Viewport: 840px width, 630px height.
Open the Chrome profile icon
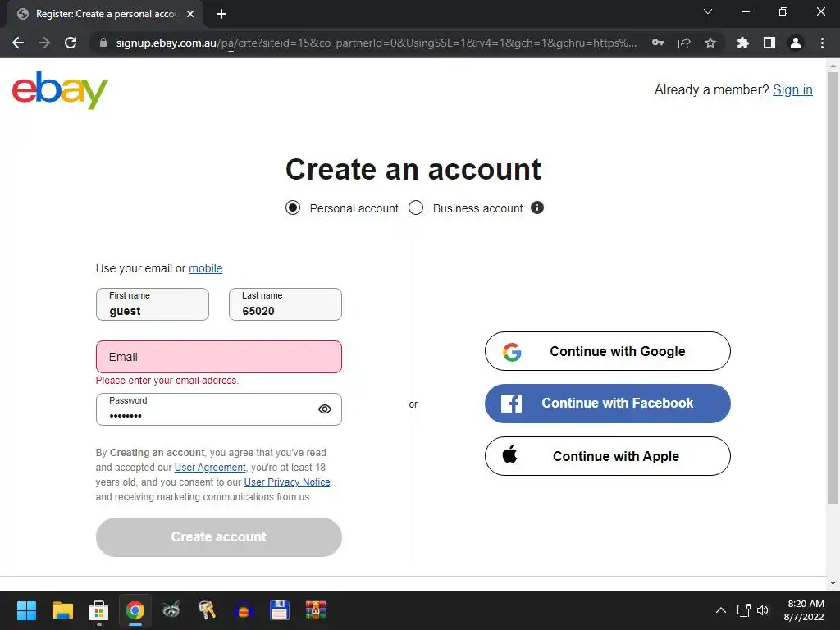796,43
